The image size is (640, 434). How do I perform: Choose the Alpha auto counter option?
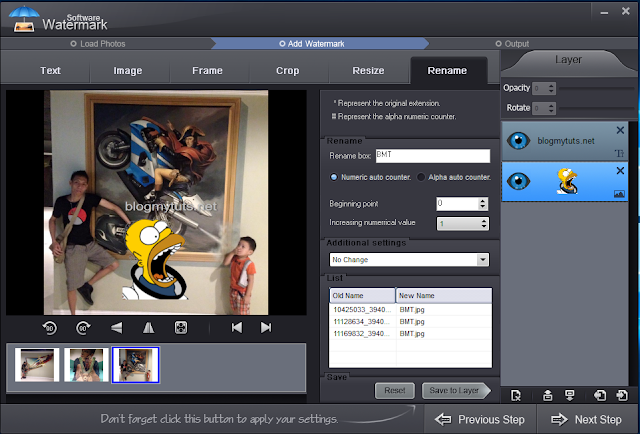421,177
